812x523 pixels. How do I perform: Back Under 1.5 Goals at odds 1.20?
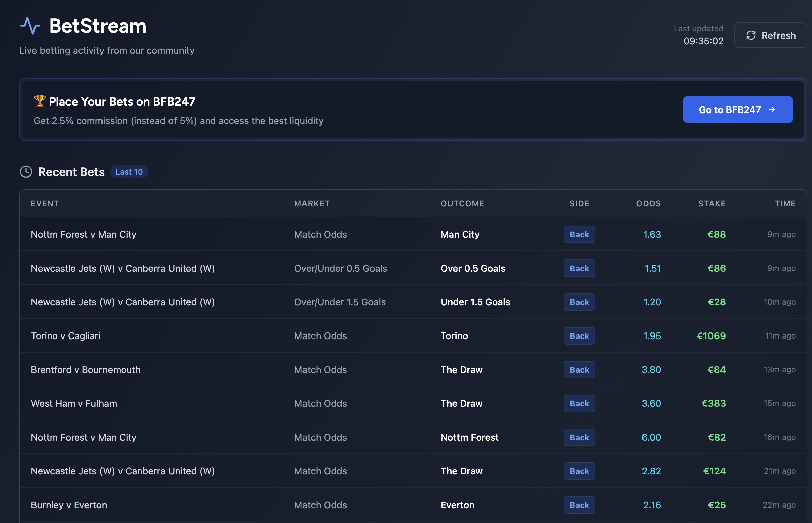click(579, 302)
